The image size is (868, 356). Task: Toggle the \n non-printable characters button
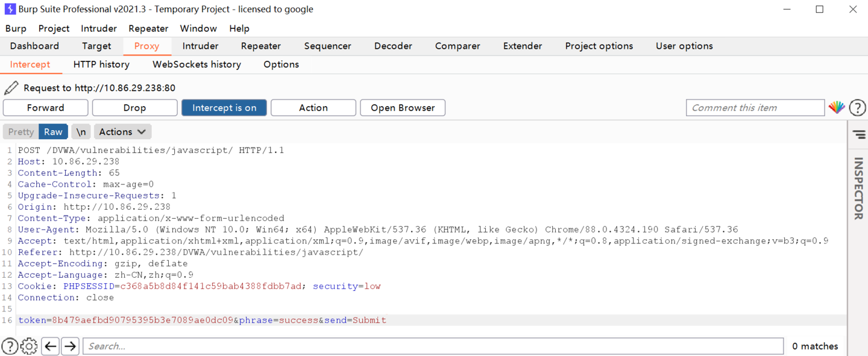coord(81,132)
